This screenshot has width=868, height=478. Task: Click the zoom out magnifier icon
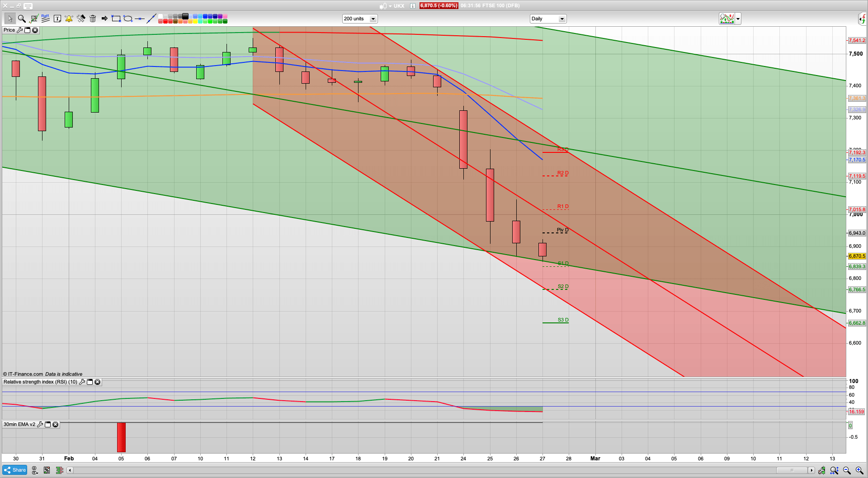pos(847,470)
